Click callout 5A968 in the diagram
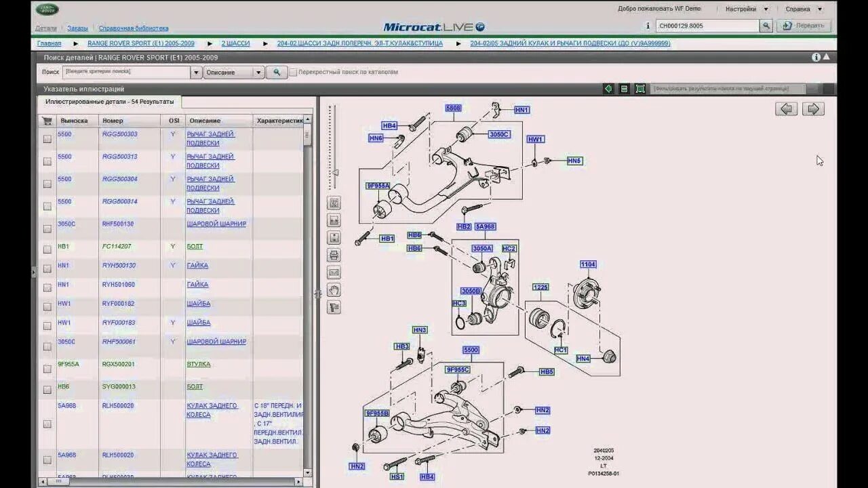This screenshot has width=868, height=488. [x=485, y=227]
